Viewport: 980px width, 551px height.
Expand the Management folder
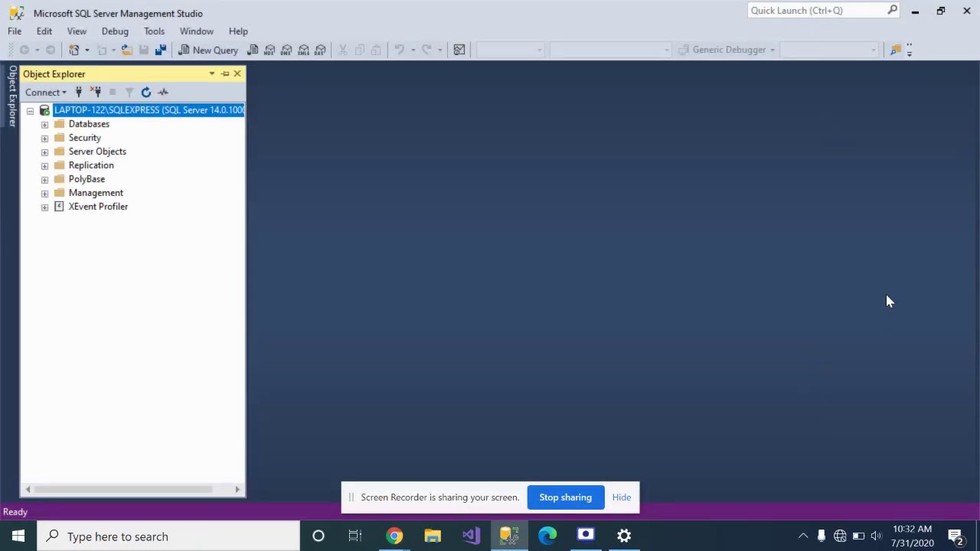click(x=44, y=193)
